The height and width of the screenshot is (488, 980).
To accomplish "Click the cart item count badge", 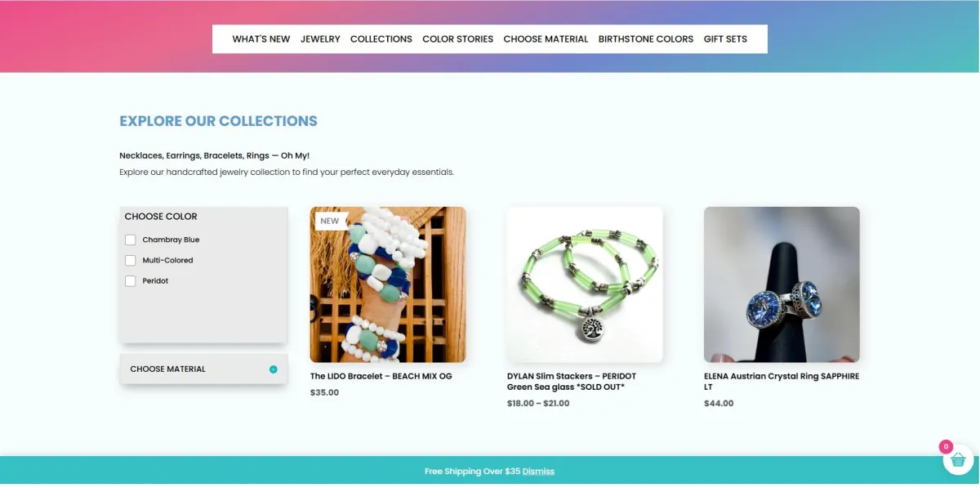I will coord(946,446).
